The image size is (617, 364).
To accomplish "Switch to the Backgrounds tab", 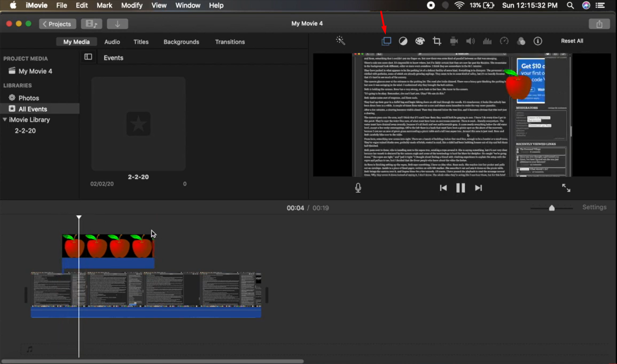I will tap(181, 42).
